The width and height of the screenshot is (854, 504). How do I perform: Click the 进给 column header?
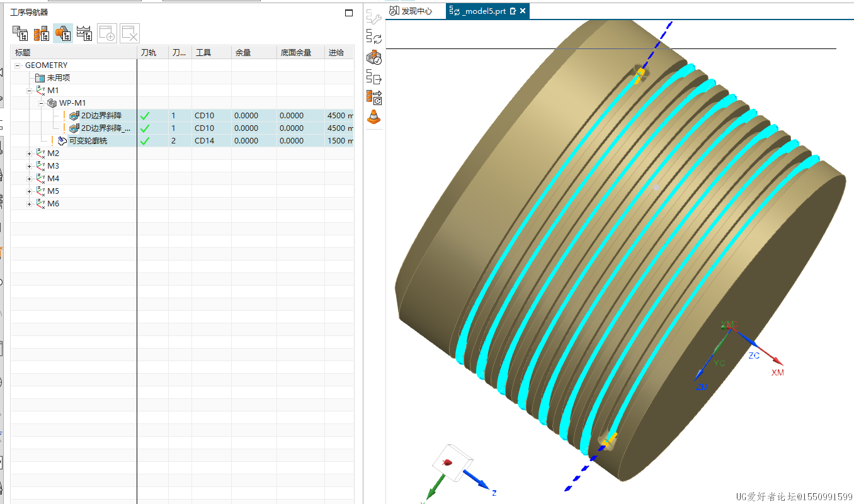(x=339, y=53)
